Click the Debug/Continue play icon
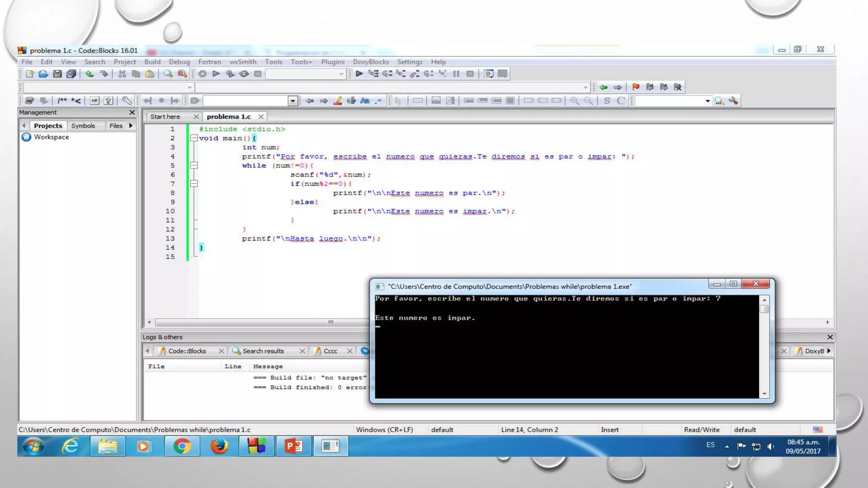This screenshot has height=488, width=868. click(x=359, y=74)
